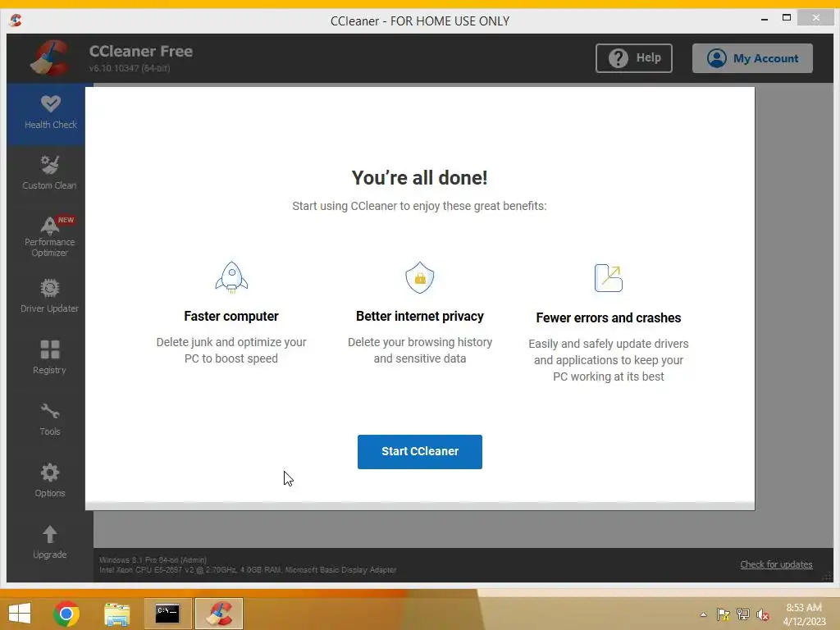Click the CCleaner title bar app icon
Screen dimensions: 840x630
pyautogui.click(x=16, y=21)
